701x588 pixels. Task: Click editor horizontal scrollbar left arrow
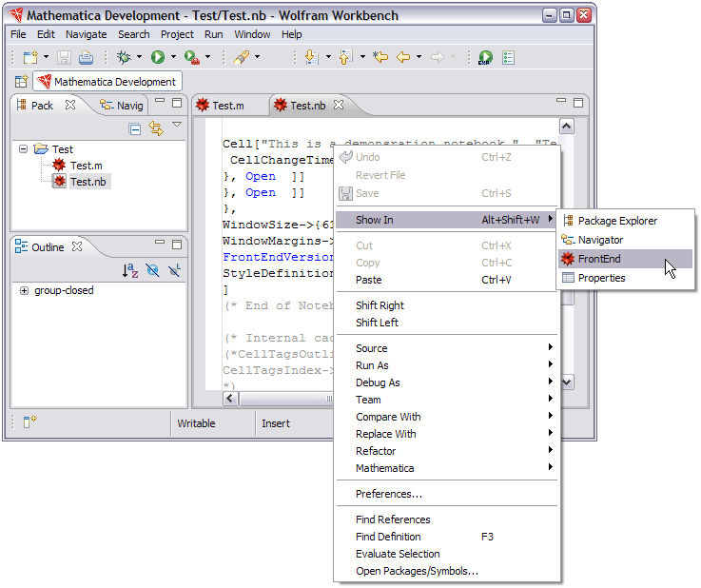tap(231, 398)
